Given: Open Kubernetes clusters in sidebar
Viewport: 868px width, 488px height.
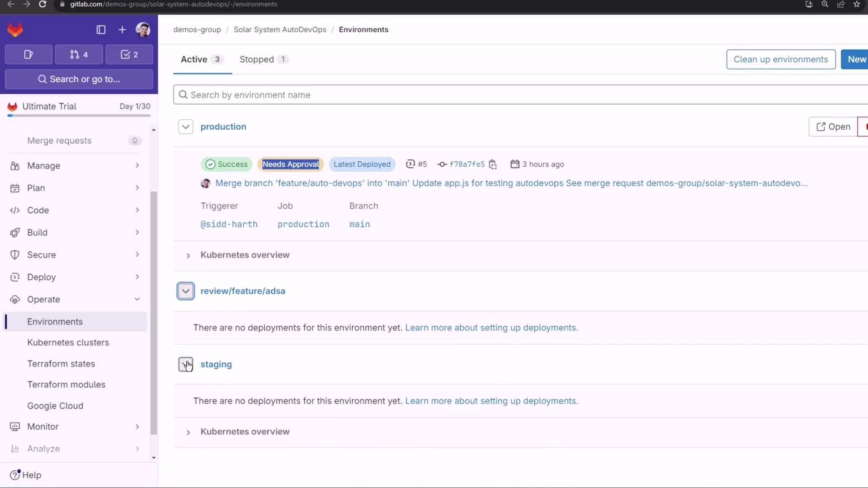Looking at the screenshot, I should 68,343.
